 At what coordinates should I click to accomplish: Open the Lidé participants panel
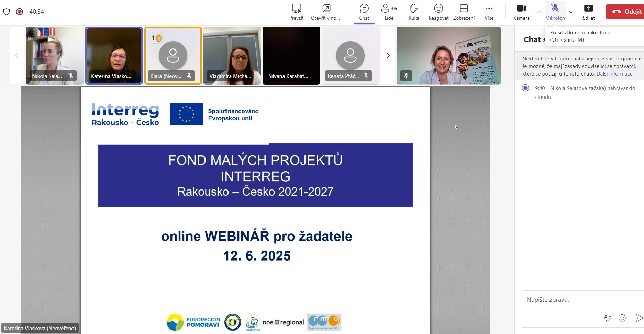click(389, 12)
